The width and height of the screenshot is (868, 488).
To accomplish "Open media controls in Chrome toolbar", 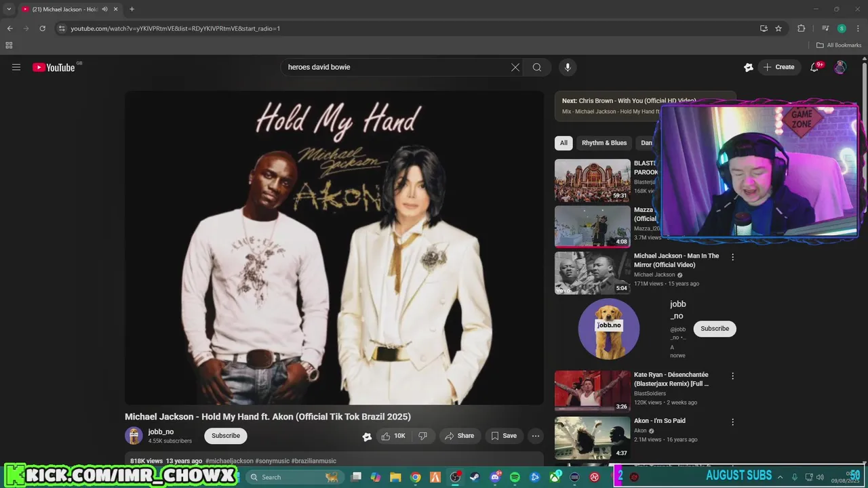I will 825,28.
